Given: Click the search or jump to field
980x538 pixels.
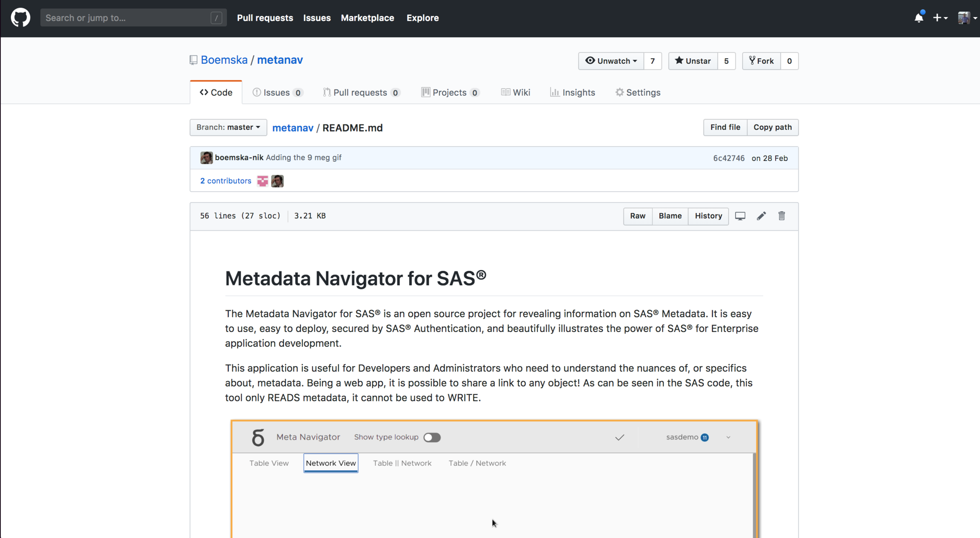Looking at the screenshot, I should [x=127, y=18].
